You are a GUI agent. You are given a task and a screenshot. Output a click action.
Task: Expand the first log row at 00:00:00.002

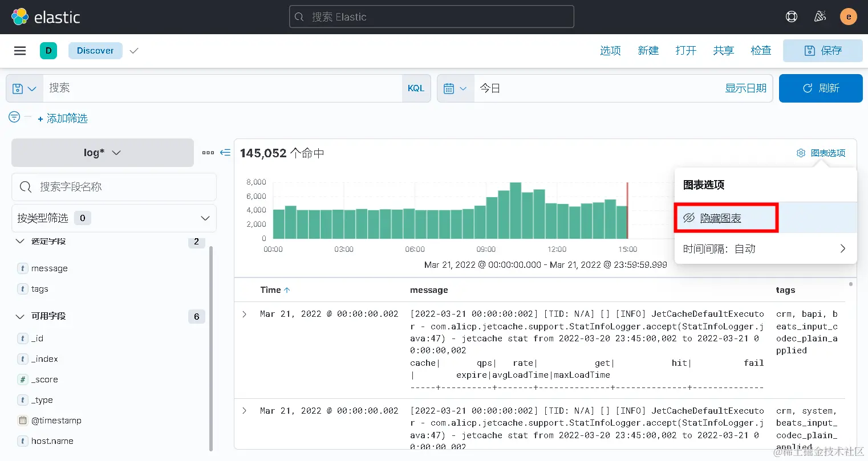tap(245, 314)
